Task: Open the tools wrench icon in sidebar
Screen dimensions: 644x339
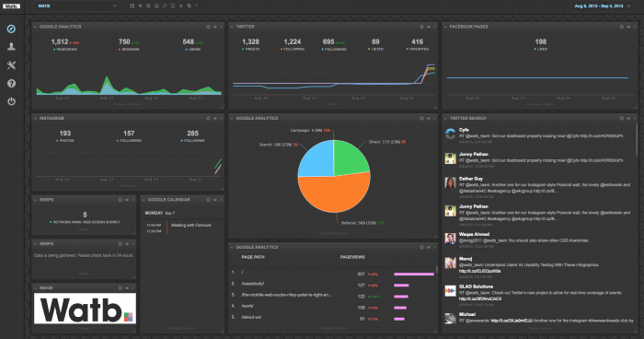Action: tap(11, 65)
